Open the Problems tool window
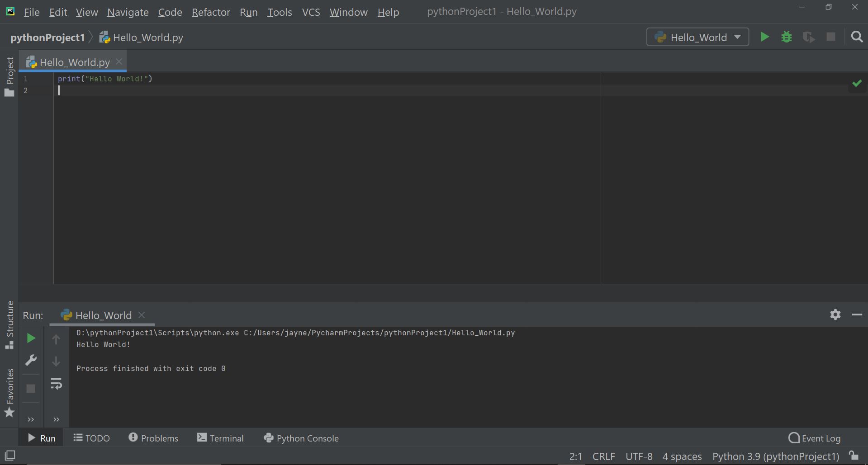 pyautogui.click(x=153, y=438)
